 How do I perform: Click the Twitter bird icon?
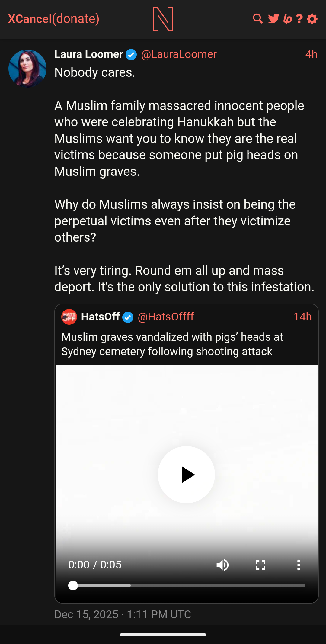click(273, 19)
